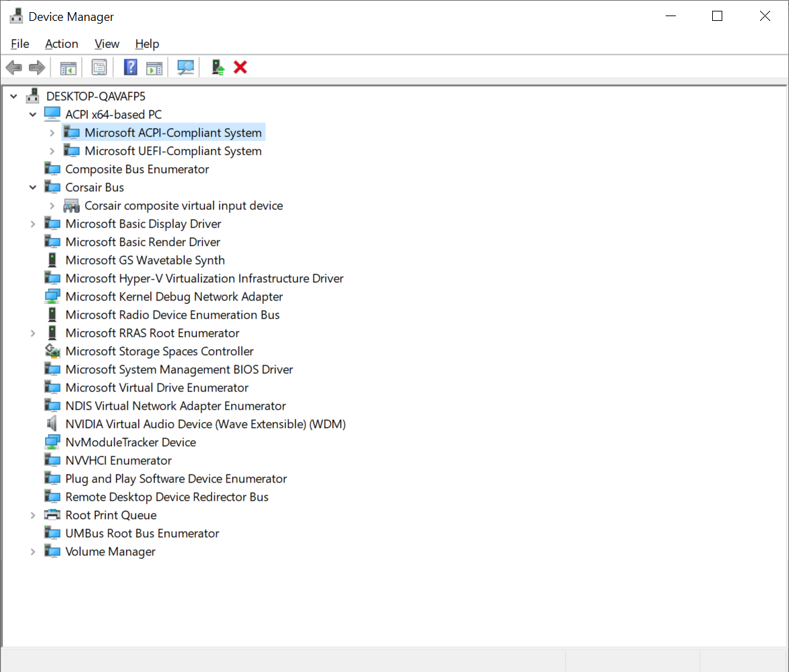
Task: Expand Corsair composite virtual input device
Action: 53,206
